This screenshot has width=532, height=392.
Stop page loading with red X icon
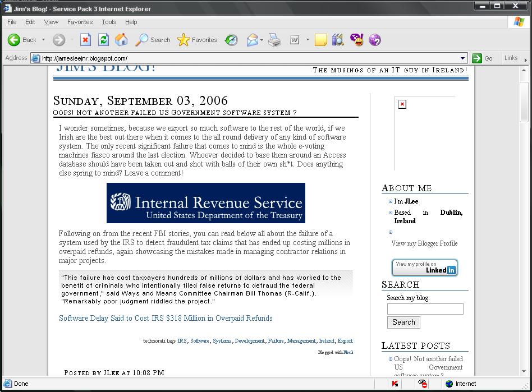pyautogui.click(x=85, y=40)
